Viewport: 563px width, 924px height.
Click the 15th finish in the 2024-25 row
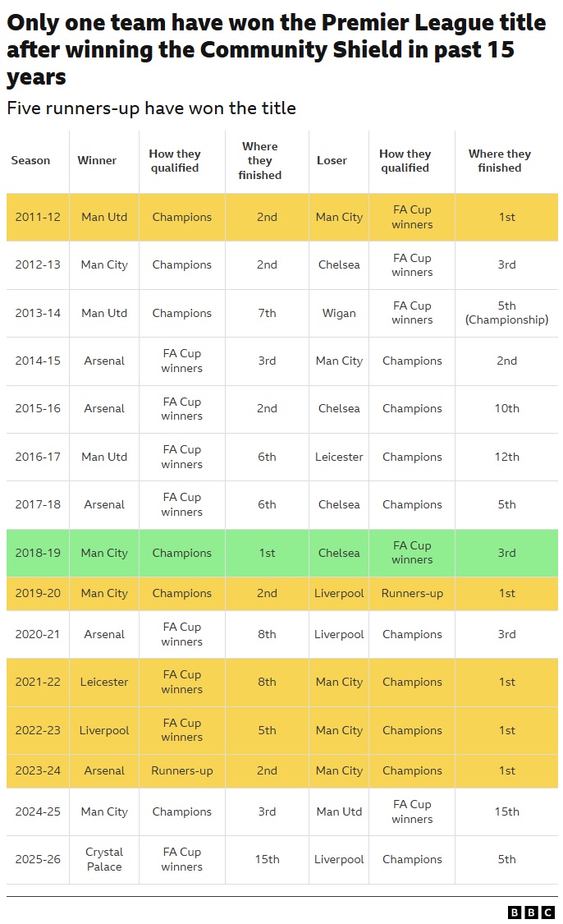point(506,811)
